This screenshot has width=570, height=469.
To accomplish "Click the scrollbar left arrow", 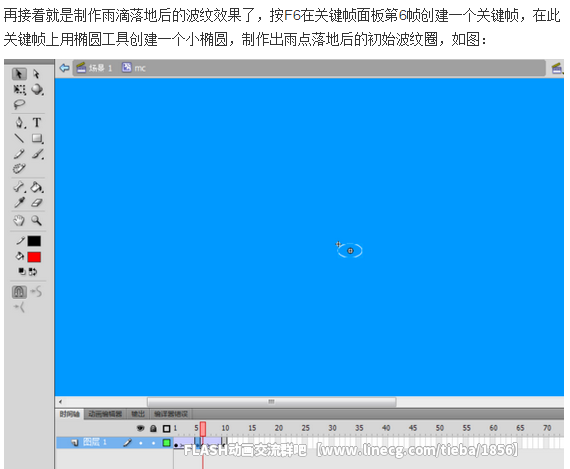I will (60, 402).
